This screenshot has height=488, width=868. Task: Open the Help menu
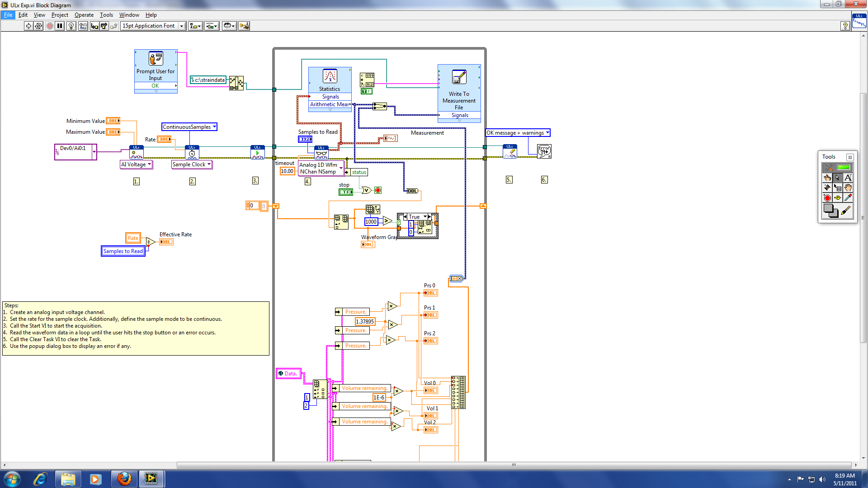[151, 15]
